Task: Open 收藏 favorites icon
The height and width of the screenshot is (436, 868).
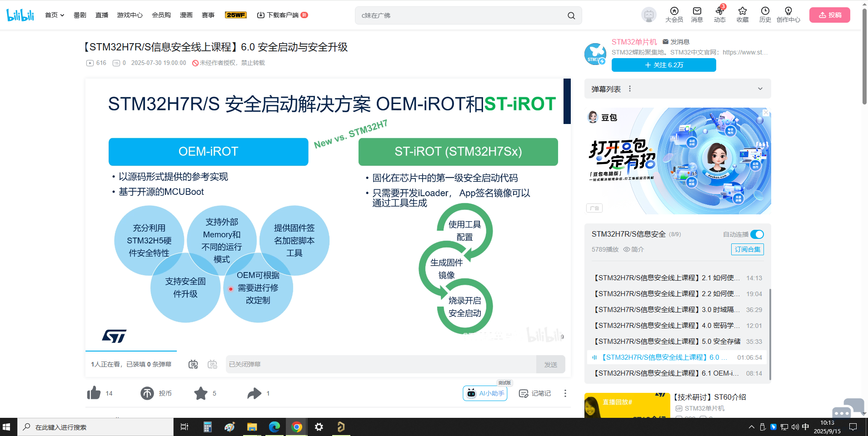Action: (742, 15)
